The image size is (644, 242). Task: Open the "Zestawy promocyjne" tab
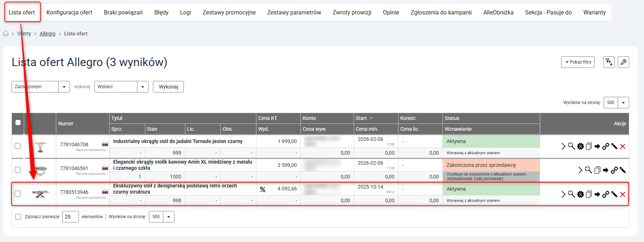[229, 12]
